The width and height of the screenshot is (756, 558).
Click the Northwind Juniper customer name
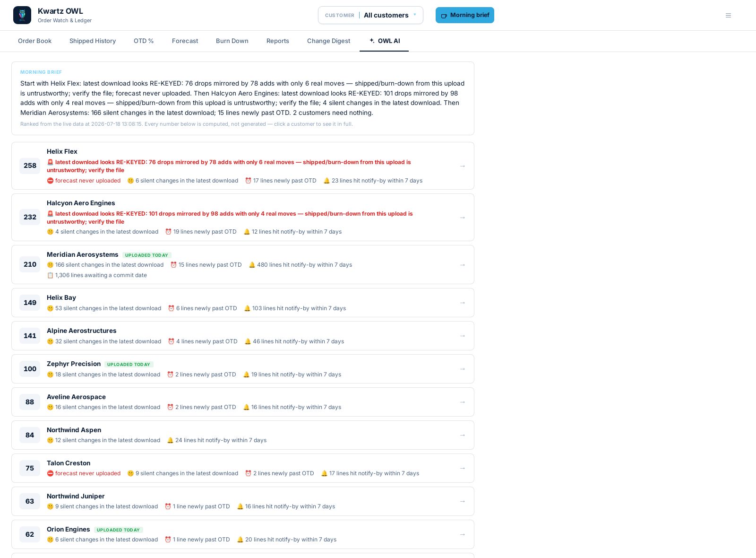[76, 496]
